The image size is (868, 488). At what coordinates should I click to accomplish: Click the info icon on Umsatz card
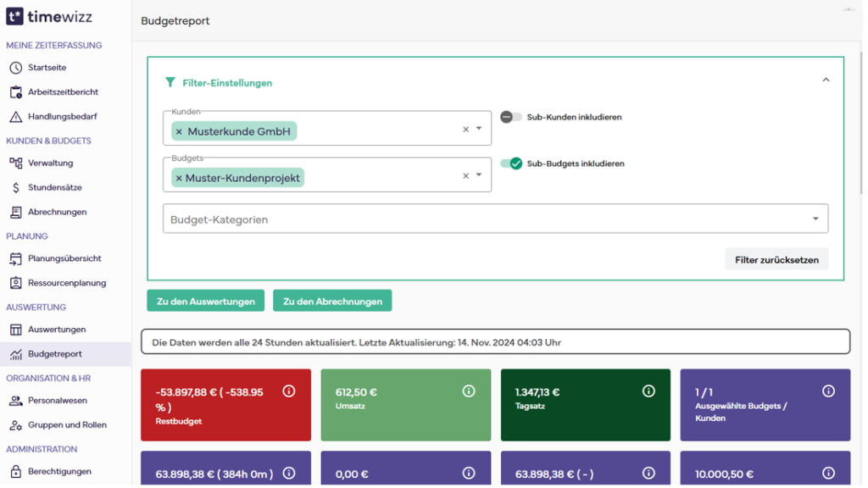click(470, 391)
